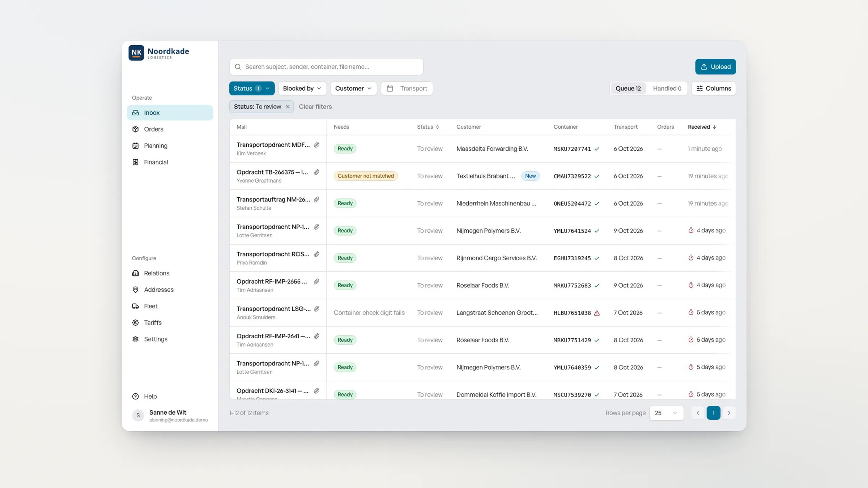Screen dimensions: 868x488
Task: Click the Inbox tray icon
Action: [136, 113]
